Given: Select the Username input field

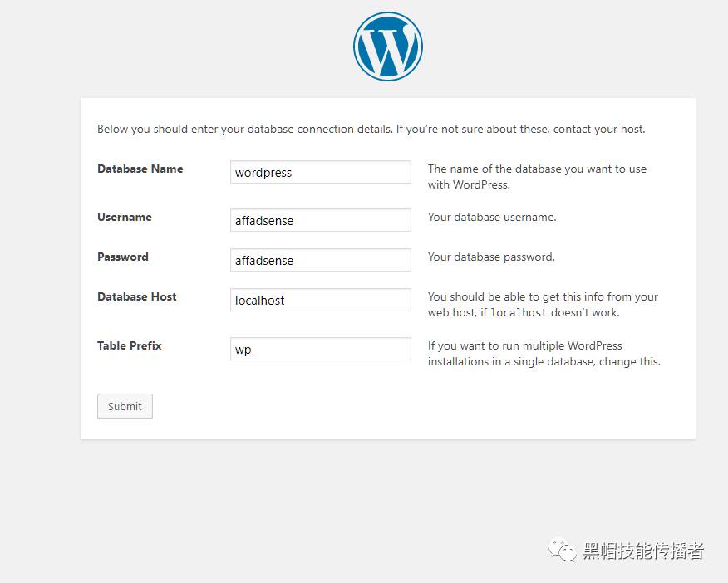Looking at the screenshot, I should (320, 220).
